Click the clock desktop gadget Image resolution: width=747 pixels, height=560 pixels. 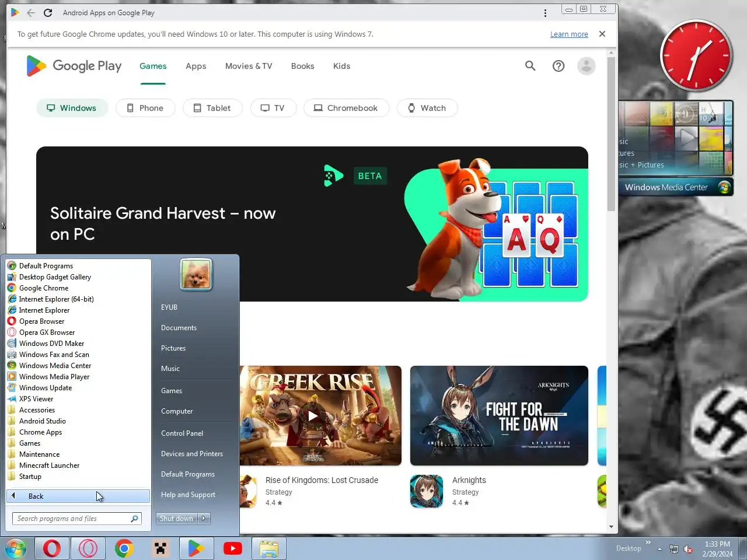click(x=696, y=55)
